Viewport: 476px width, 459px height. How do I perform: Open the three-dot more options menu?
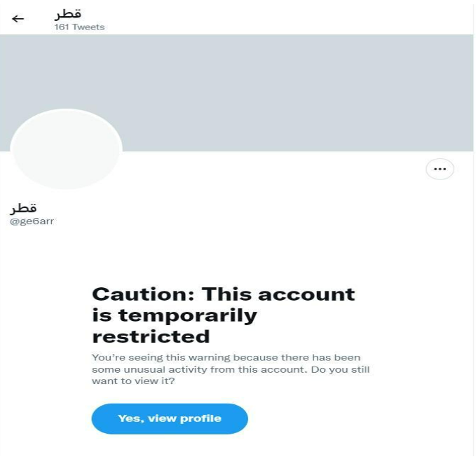(x=440, y=169)
